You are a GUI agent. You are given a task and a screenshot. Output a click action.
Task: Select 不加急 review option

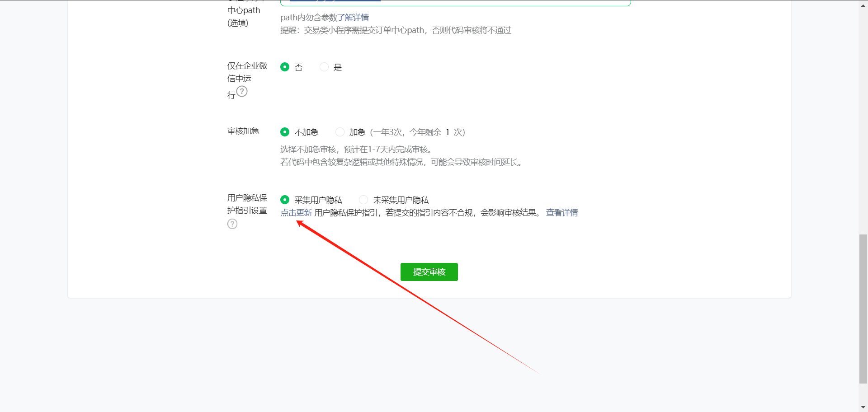pyautogui.click(x=285, y=132)
